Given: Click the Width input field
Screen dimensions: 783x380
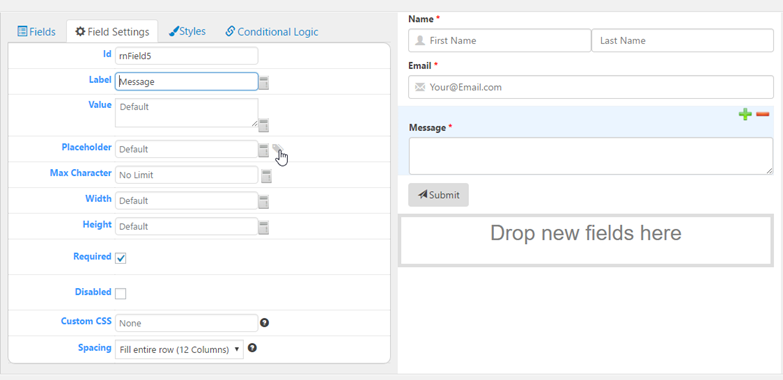Looking at the screenshot, I should pos(186,201).
